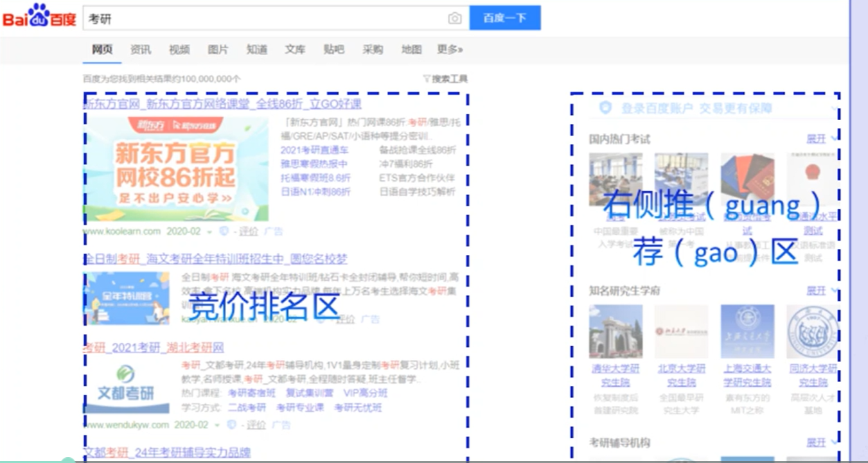Open 评价 link for koolearn result
The height and width of the screenshot is (463, 868).
pyautogui.click(x=248, y=231)
